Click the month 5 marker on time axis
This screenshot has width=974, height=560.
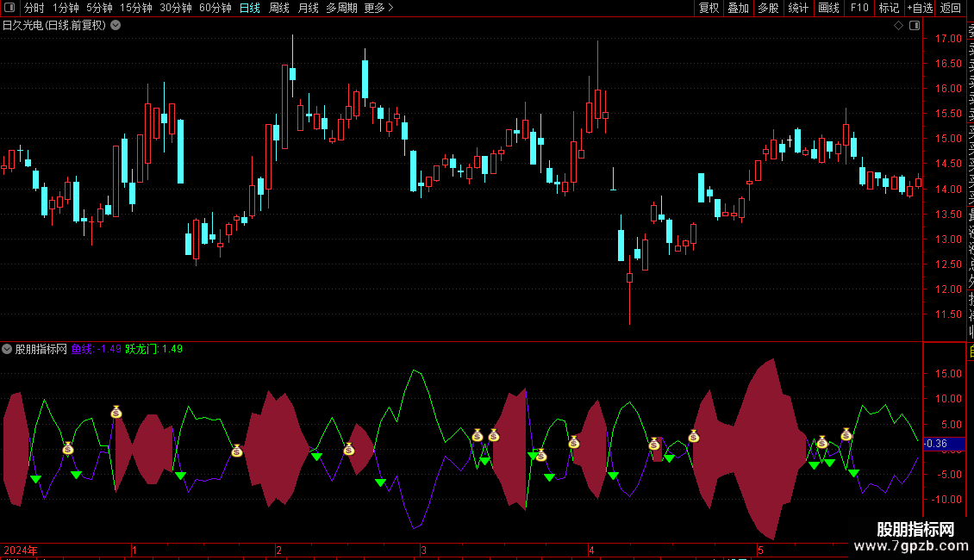[x=760, y=550]
